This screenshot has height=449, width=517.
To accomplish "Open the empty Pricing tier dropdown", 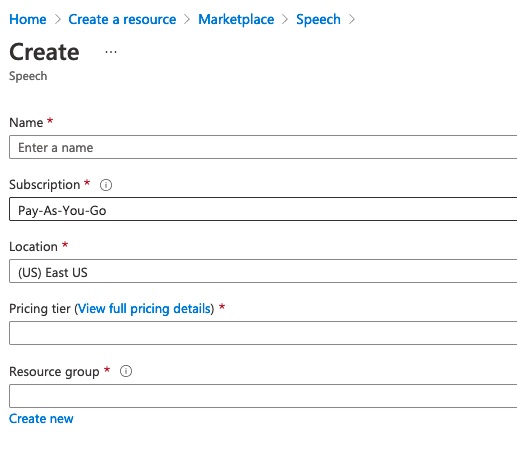I will click(x=263, y=333).
